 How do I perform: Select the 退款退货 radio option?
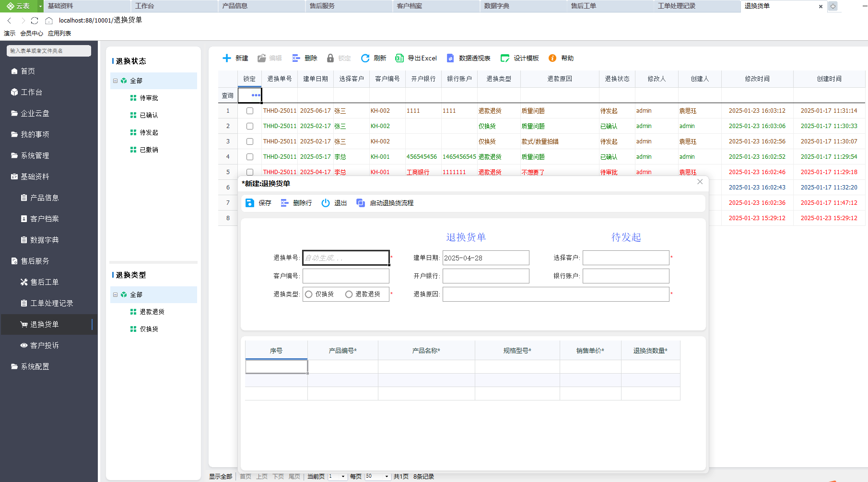pos(349,294)
